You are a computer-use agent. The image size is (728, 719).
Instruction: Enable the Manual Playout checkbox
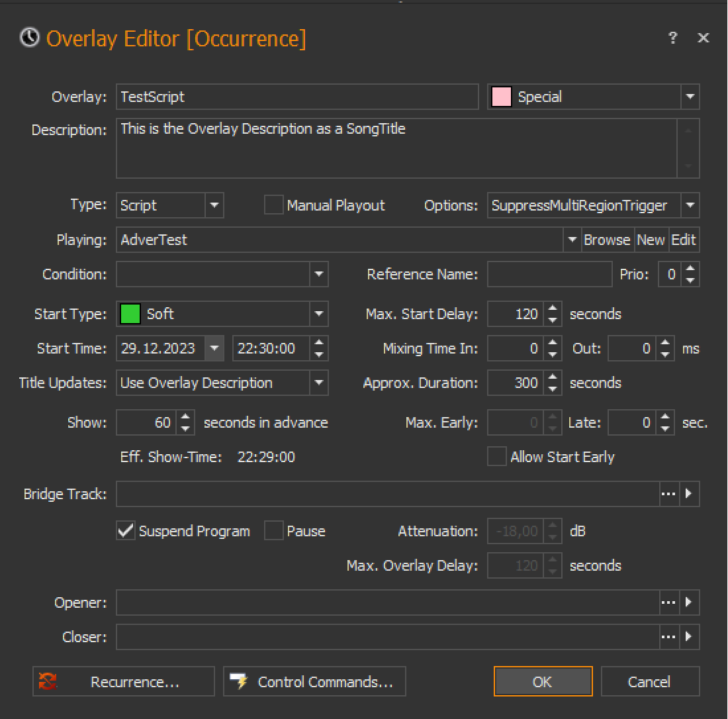(x=273, y=205)
